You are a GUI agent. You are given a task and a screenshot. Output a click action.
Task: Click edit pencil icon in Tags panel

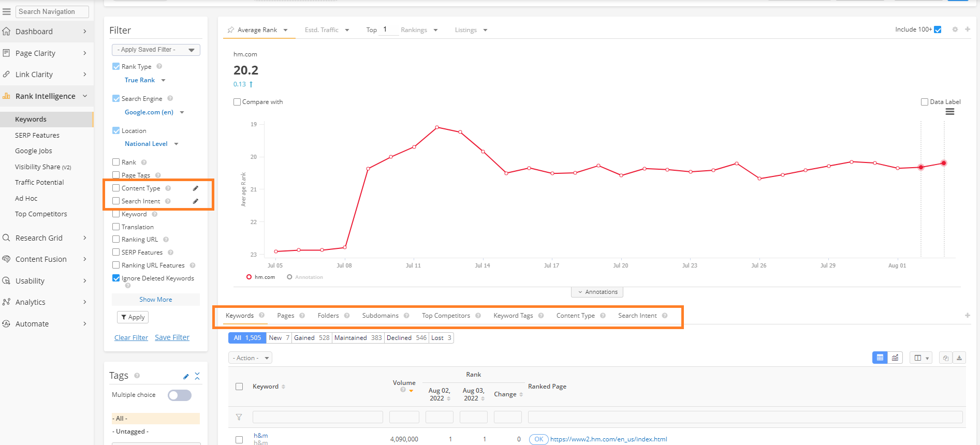[x=186, y=376]
